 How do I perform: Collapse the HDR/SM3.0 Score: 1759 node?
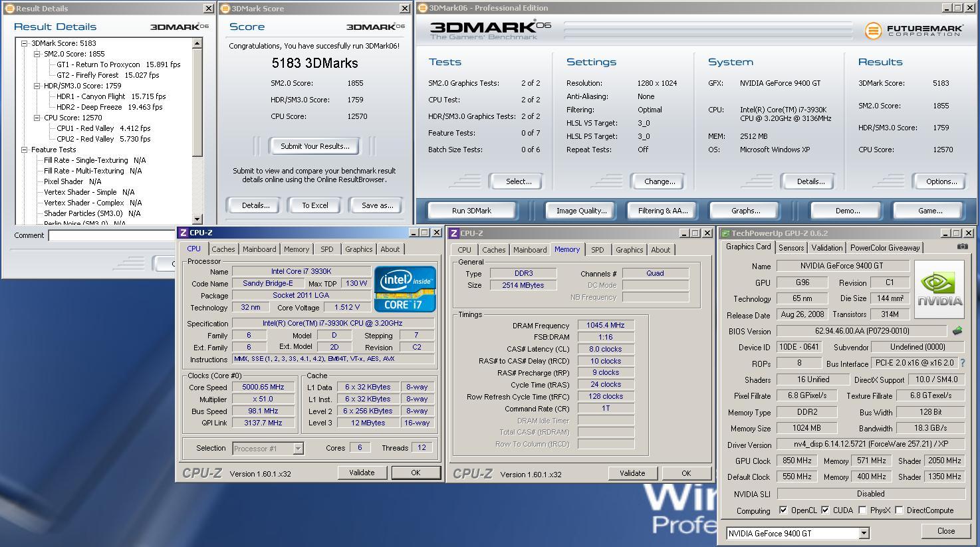pyautogui.click(x=37, y=86)
